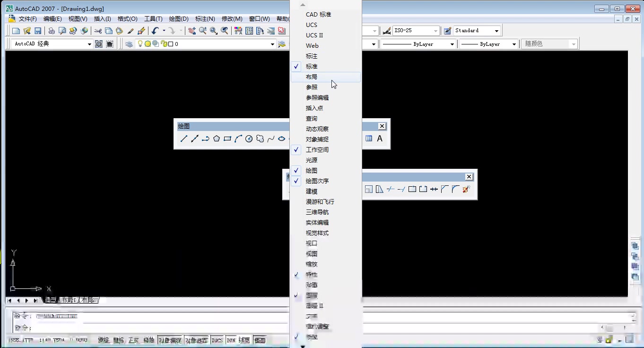
Task: Select the Revision Cloud tool
Action: 259,139
